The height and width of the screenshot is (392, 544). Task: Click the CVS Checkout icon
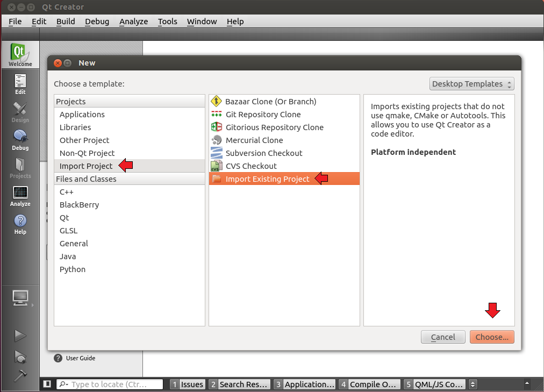pos(217,166)
